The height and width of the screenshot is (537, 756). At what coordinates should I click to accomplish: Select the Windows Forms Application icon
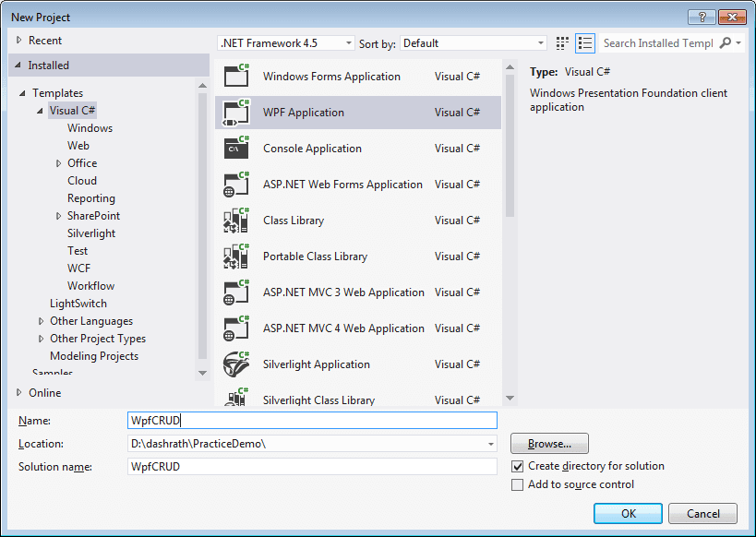coord(236,76)
